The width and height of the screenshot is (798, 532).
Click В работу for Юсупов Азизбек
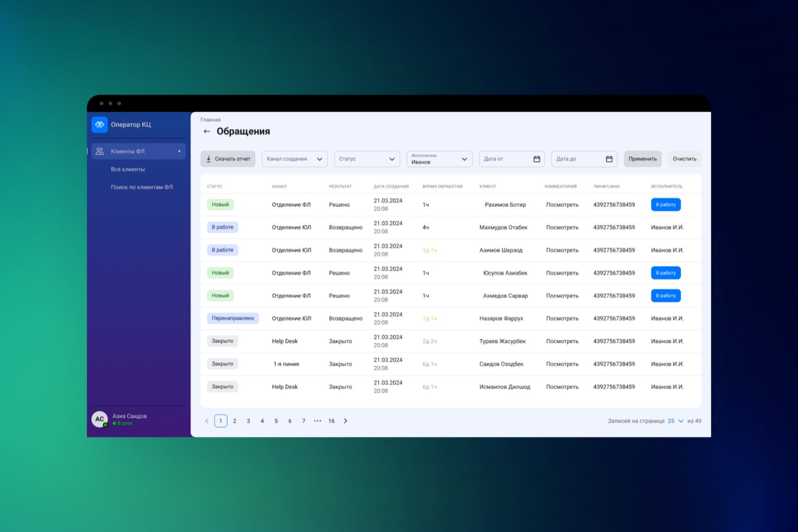pyautogui.click(x=666, y=273)
